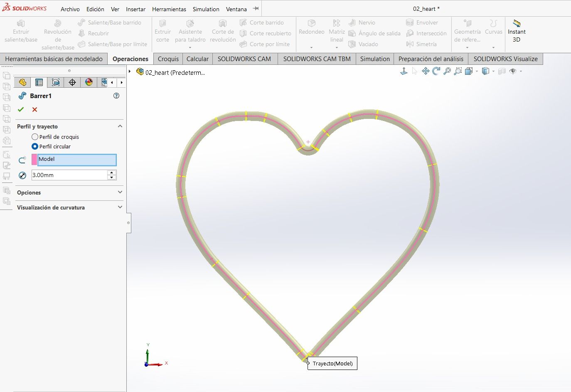Open the Insertar menu
The width and height of the screenshot is (571, 392).
[135, 9]
